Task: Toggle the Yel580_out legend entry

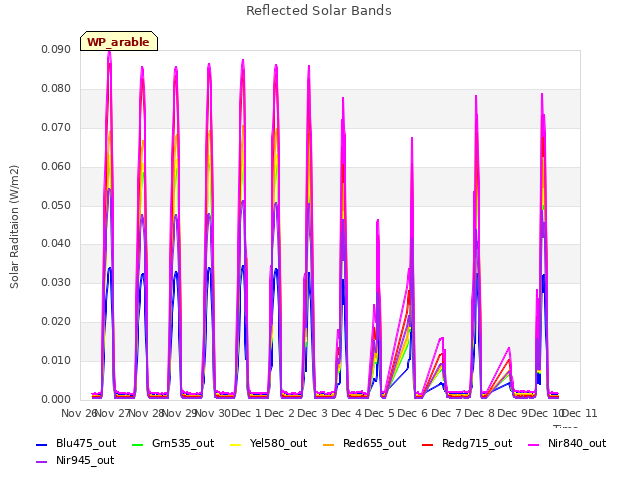Action: pos(269,444)
